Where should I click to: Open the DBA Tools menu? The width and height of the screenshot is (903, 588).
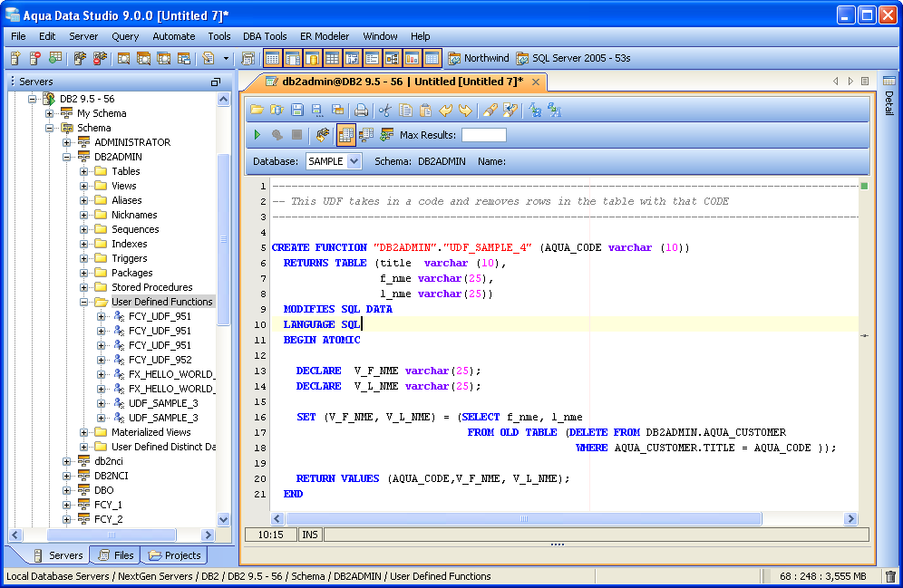265,36
